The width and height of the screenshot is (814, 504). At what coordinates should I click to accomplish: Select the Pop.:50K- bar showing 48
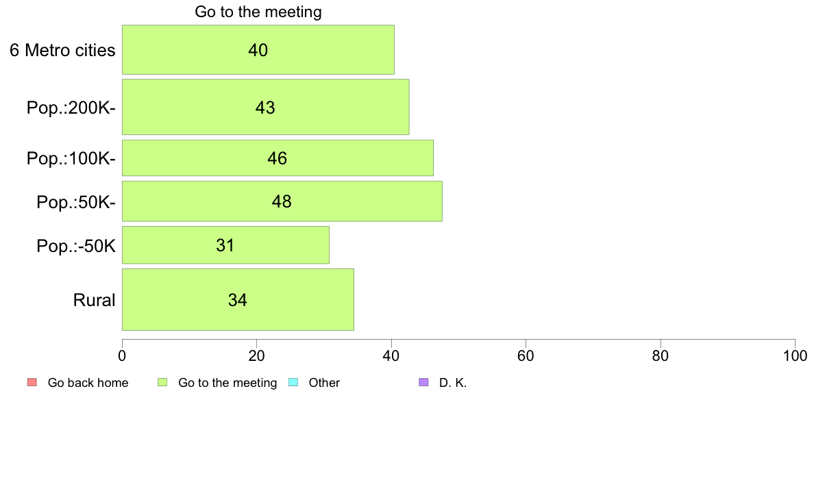coord(282,201)
